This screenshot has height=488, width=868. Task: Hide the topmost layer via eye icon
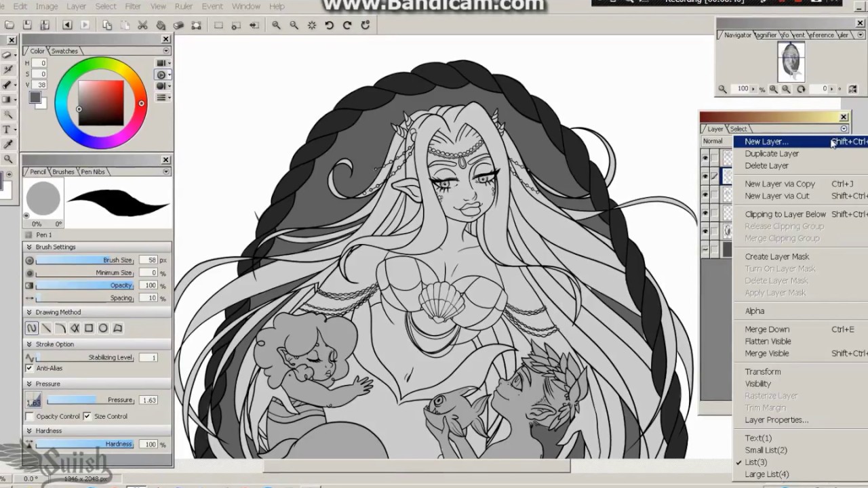point(705,157)
